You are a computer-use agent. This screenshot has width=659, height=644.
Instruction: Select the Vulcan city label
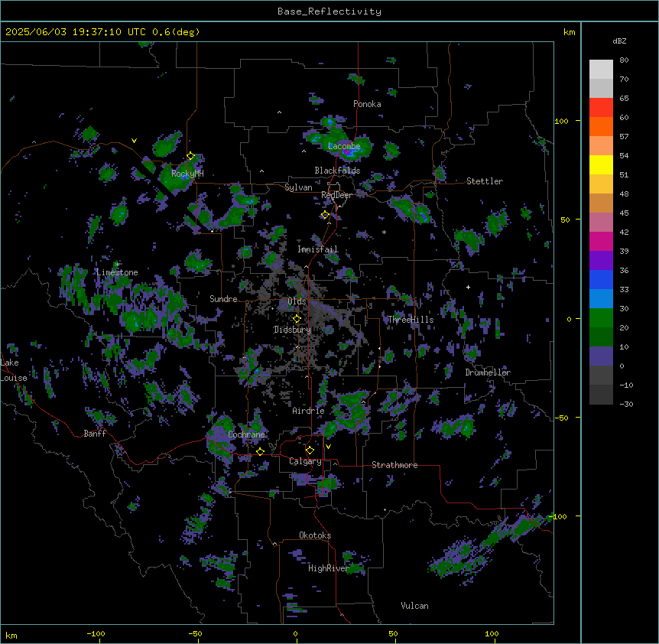click(x=414, y=606)
